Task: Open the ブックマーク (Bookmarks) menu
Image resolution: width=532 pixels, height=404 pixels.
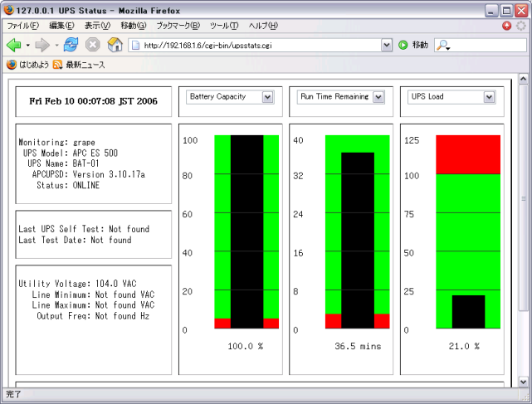Action: pos(178,26)
